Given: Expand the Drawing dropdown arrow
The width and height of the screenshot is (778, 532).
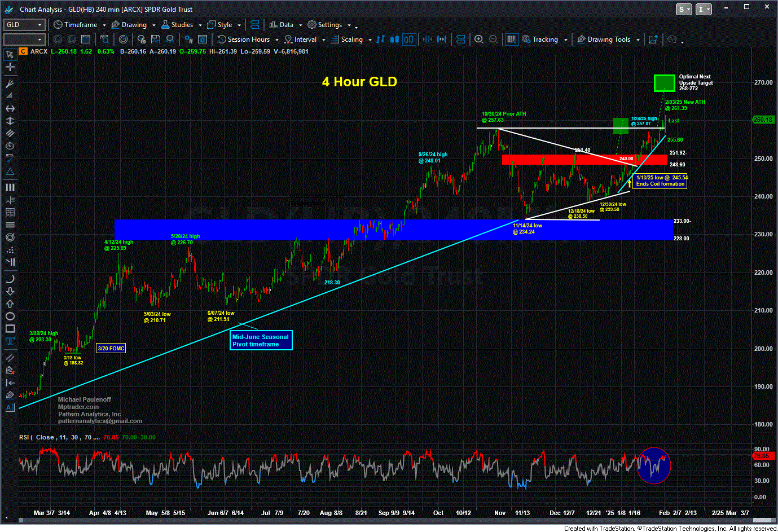Looking at the screenshot, I should (153, 25).
